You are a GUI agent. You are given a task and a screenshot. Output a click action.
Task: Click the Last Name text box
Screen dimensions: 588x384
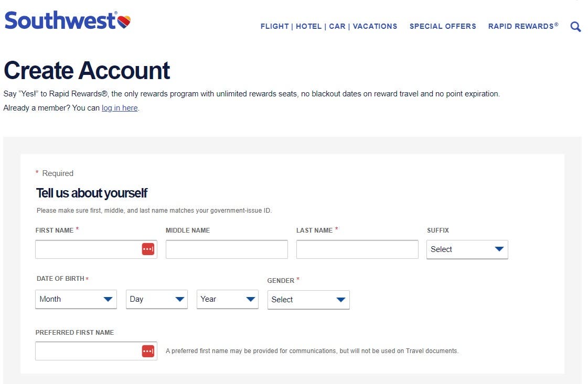click(357, 249)
